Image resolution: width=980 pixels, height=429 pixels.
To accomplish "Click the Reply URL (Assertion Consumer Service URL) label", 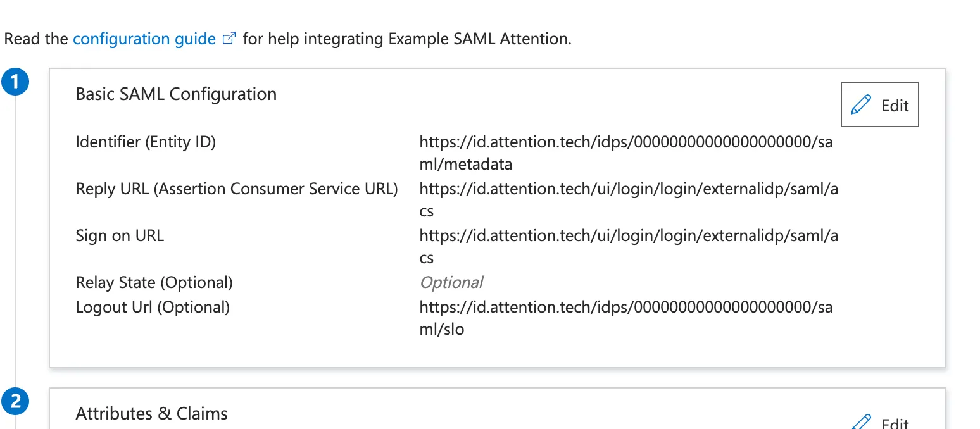I will pyautogui.click(x=236, y=189).
